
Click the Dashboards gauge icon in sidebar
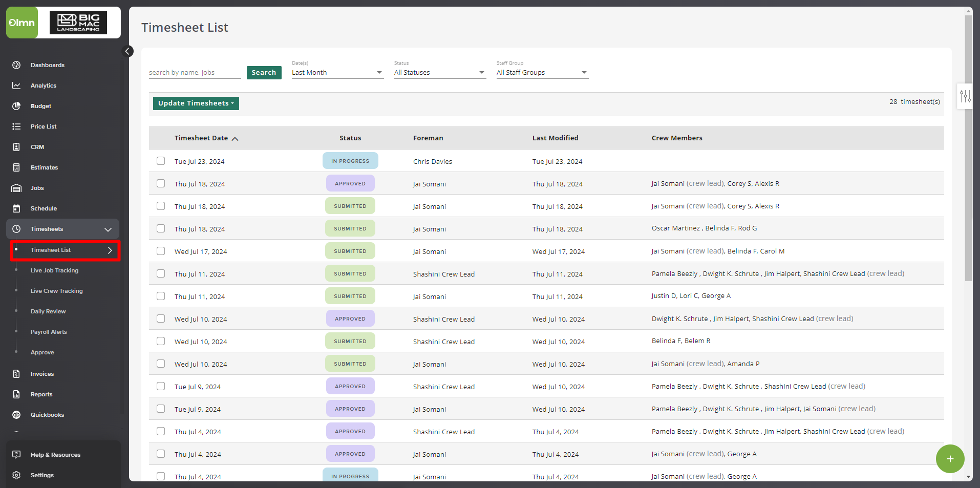coord(16,65)
